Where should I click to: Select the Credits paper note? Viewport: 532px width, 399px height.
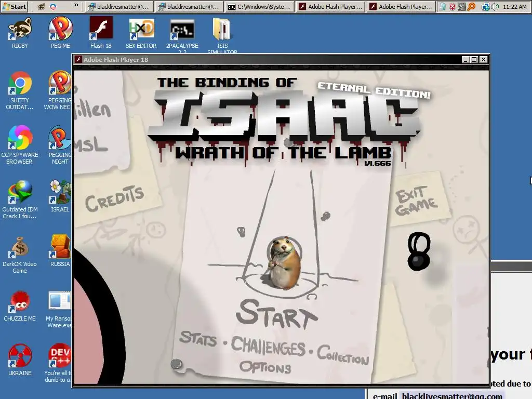[x=114, y=198]
